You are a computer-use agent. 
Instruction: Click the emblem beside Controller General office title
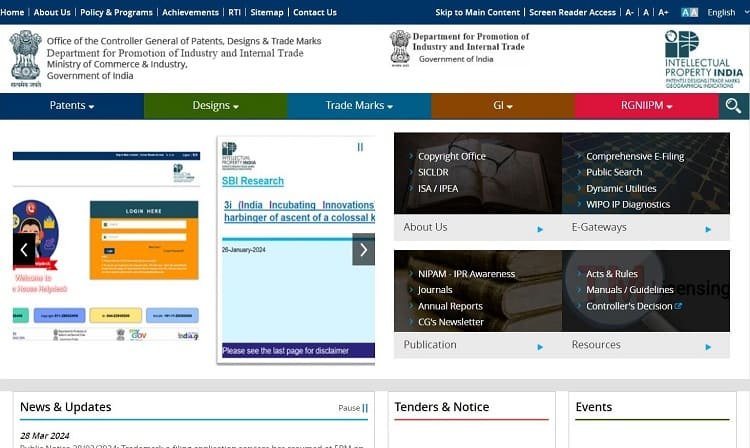pyautogui.click(x=26, y=58)
